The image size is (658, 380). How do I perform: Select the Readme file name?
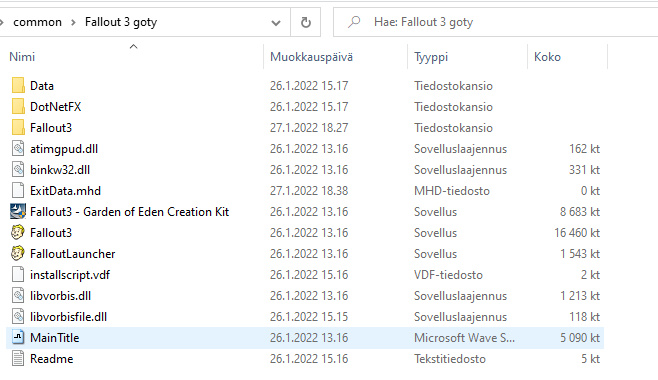[x=52, y=358]
